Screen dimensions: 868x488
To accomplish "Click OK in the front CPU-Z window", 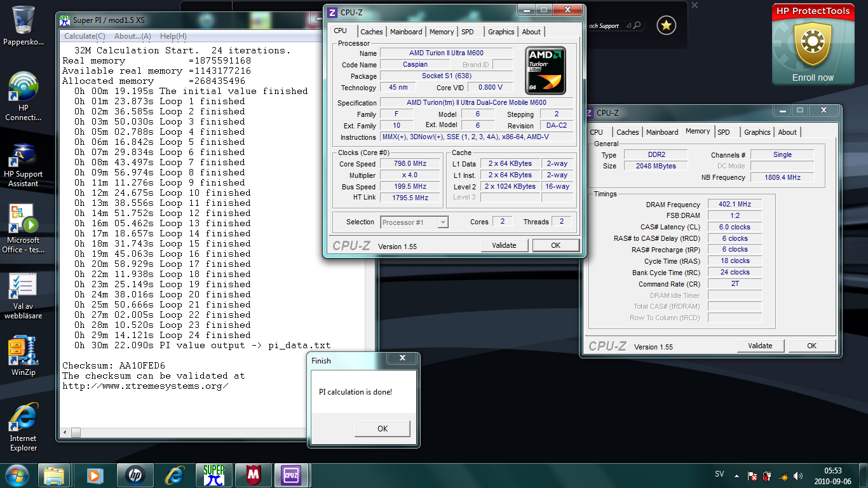I will click(556, 245).
